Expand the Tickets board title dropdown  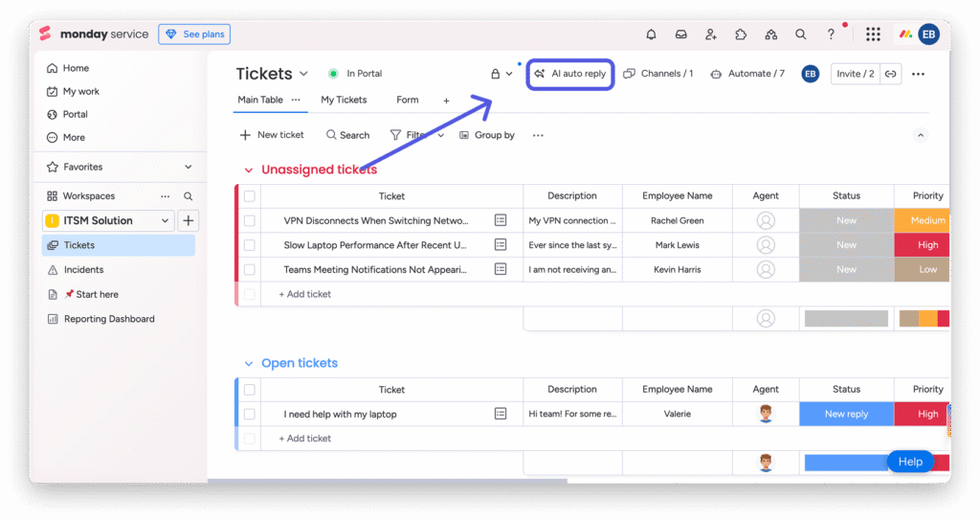point(303,74)
